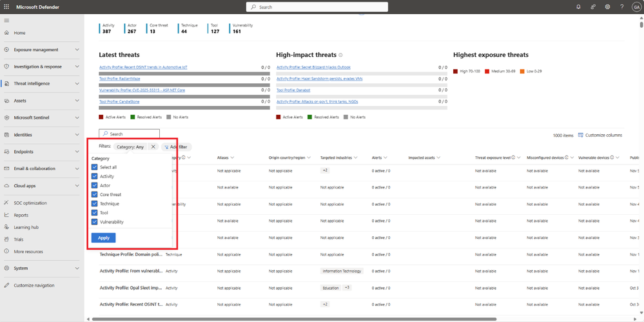Screen dimensions: 644x322
Task: Open Tool Profile: Danabot link
Action: pos(293,90)
